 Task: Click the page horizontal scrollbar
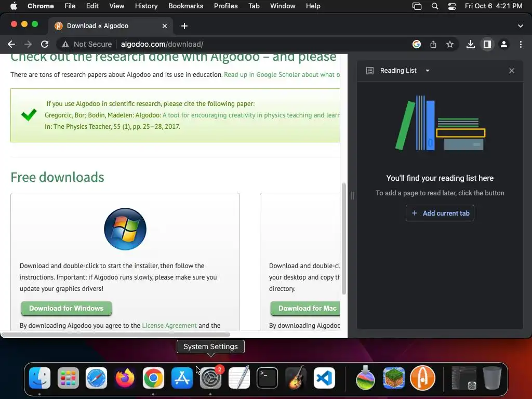(x=115, y=334)
